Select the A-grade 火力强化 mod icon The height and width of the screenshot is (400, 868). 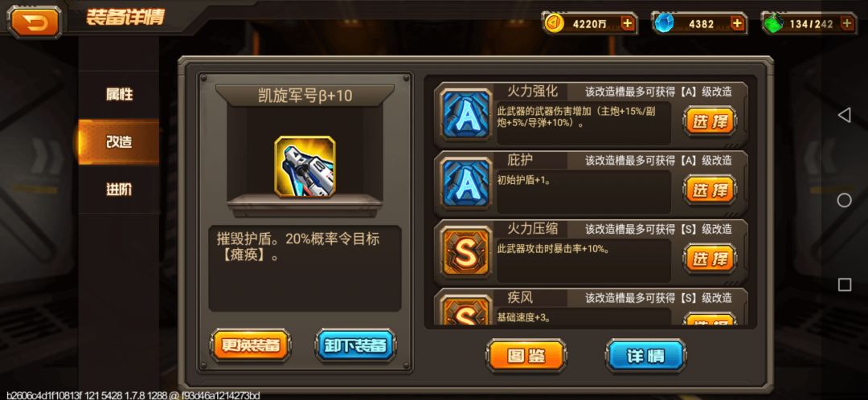466,115
